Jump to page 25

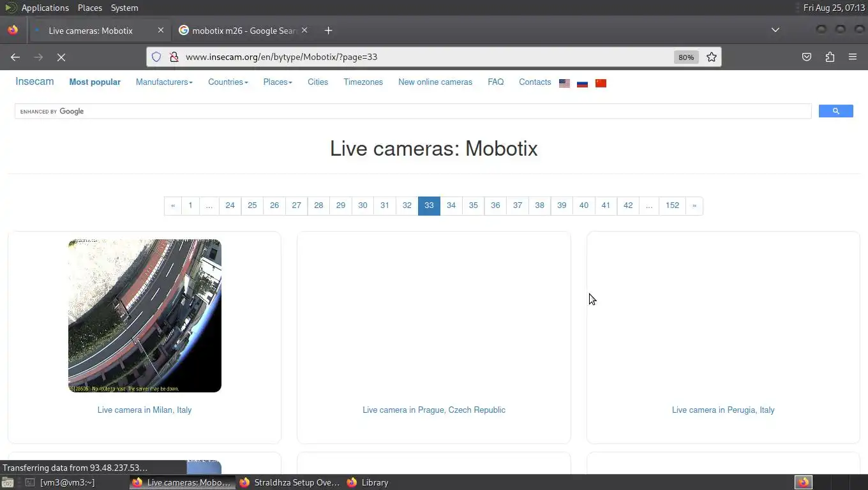tap(252, 205)
